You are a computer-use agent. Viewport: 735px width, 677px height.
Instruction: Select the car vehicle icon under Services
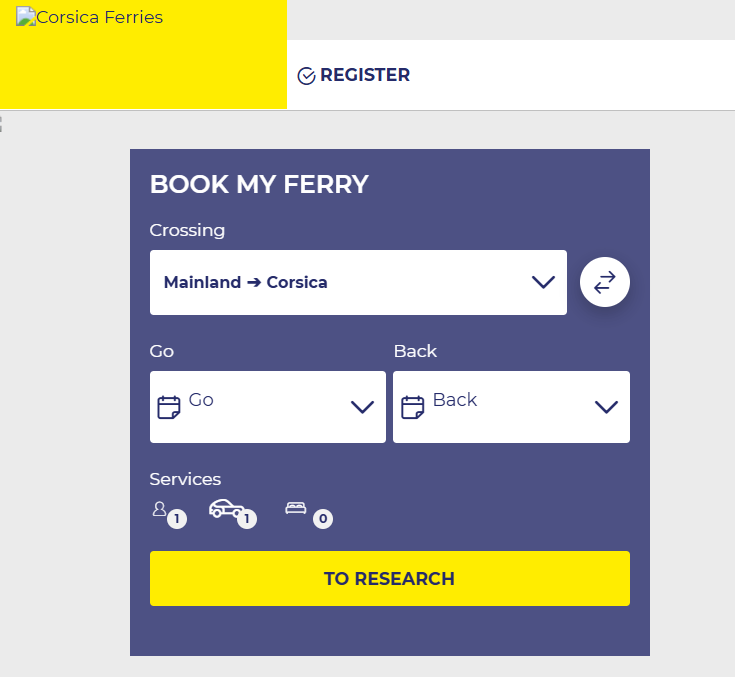tap(226, 508)
